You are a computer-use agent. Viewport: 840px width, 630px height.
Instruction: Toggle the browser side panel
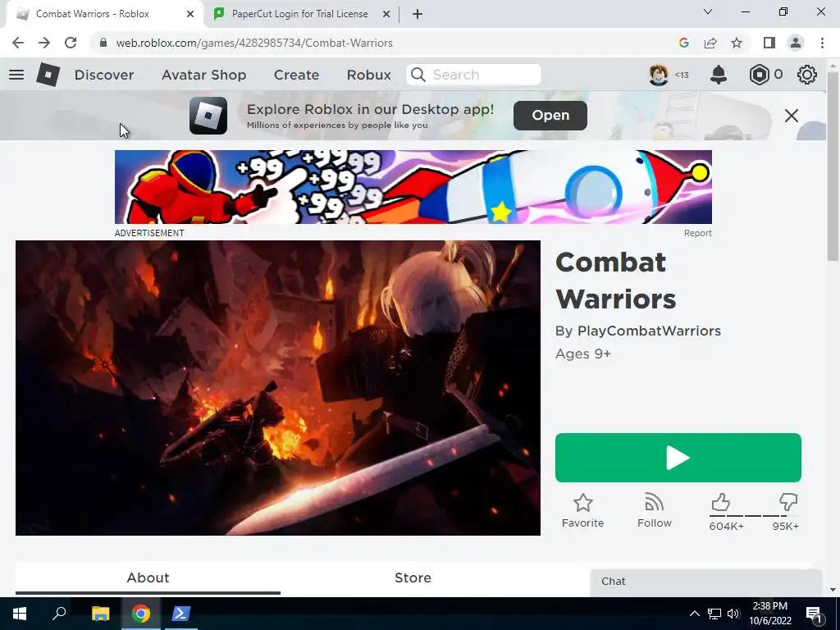click(769, 43)
